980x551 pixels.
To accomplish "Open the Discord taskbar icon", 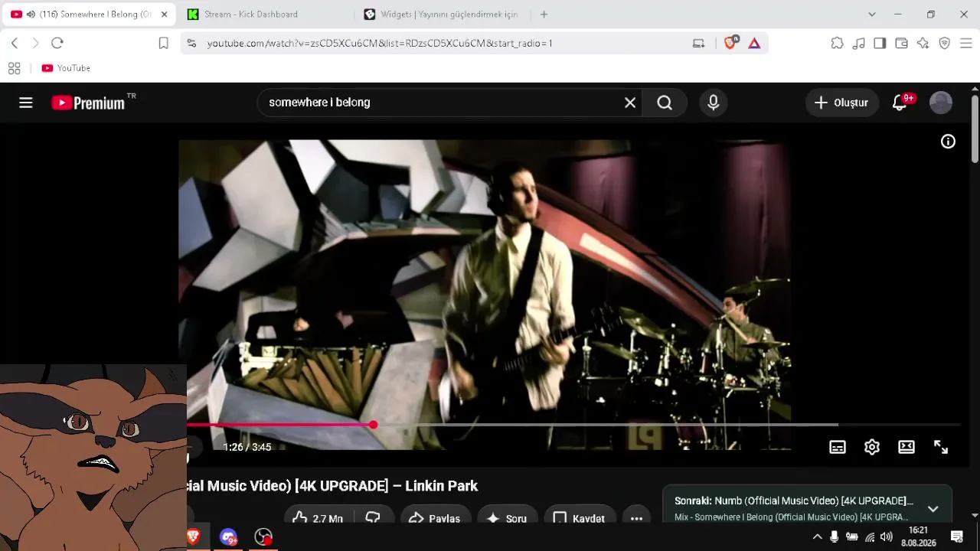I will (x=228, y=537).
